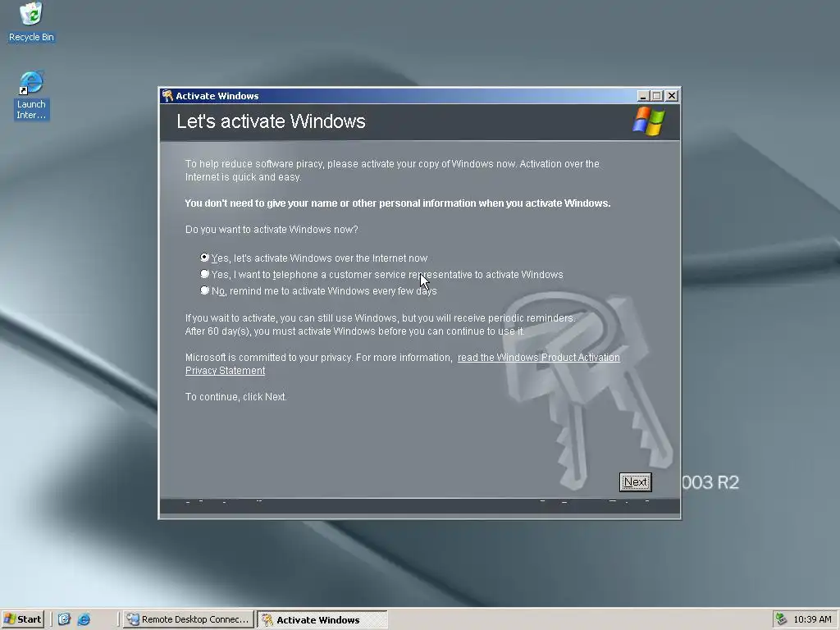Open the Recycle Bin desktop icon

[31, 22]
